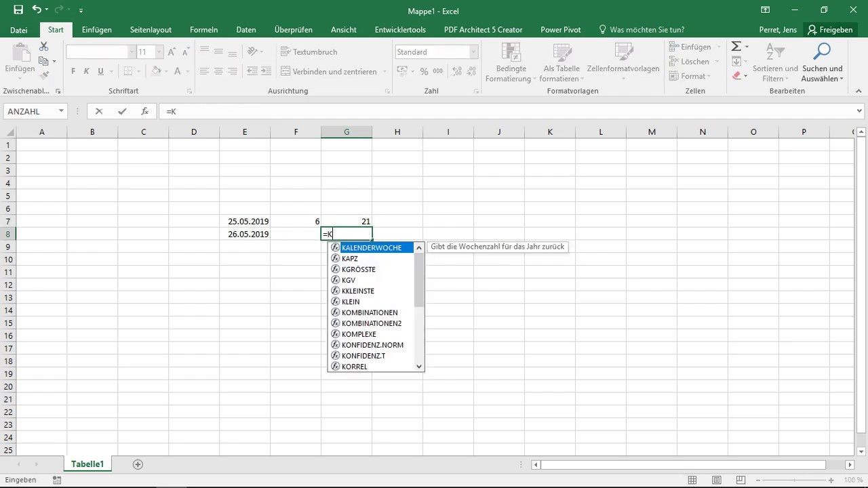Apply fill color with the paint bucket

click(156, 71)
